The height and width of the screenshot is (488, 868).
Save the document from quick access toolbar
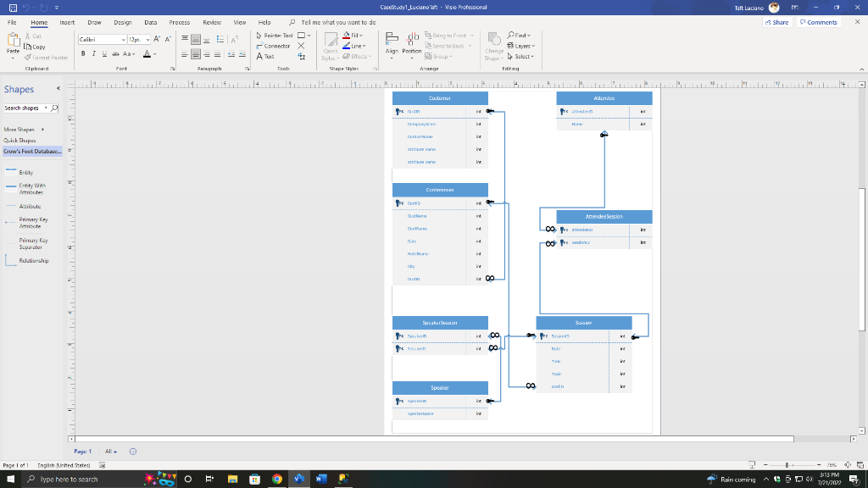point(13,8)
